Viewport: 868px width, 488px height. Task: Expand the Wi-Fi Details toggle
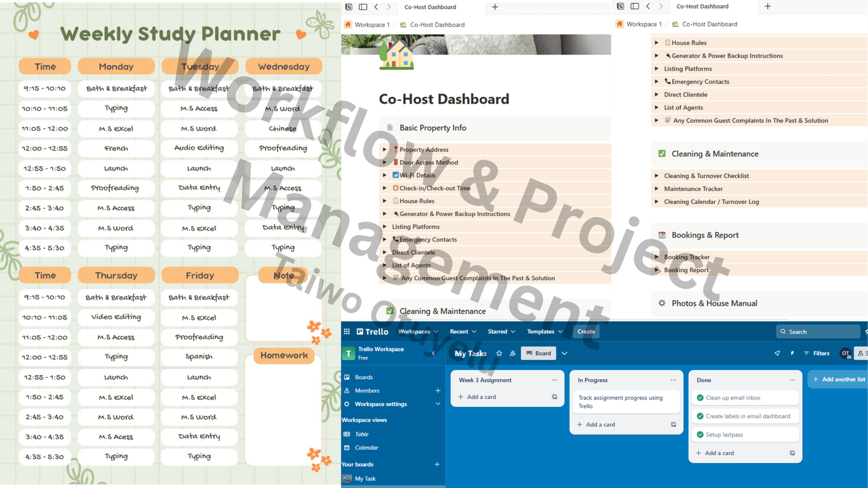pos(384,175)
